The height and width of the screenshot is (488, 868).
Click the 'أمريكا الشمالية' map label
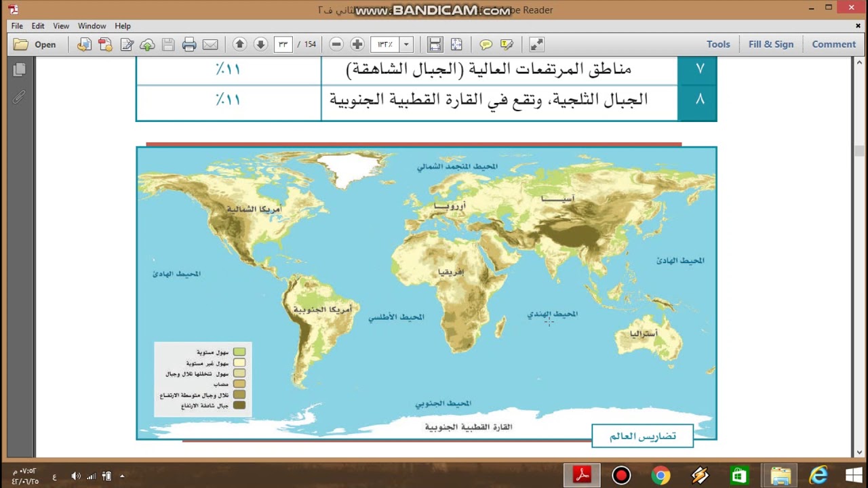click(x=254, y=209)
